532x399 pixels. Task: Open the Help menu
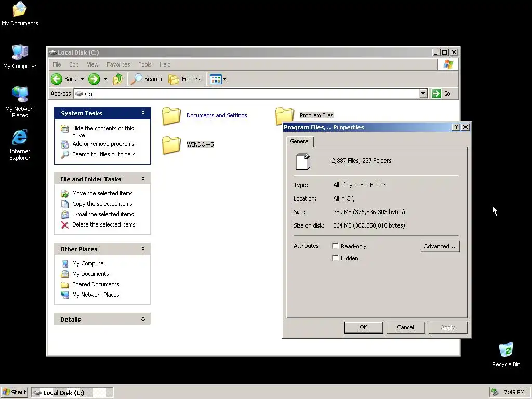[165, 64]
